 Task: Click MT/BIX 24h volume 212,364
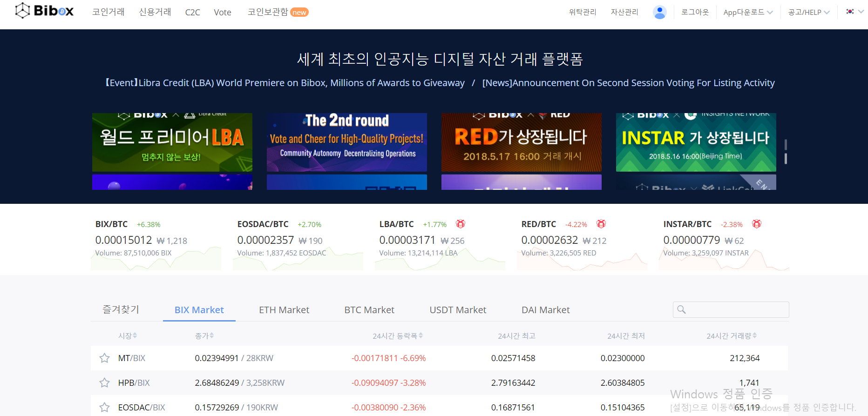[x=745, y=358]
